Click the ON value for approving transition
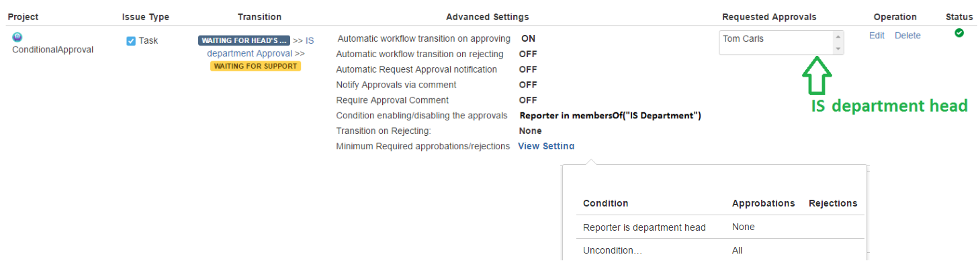The height and width of the screenshot is (263, 980). click(x=528, y=38)
